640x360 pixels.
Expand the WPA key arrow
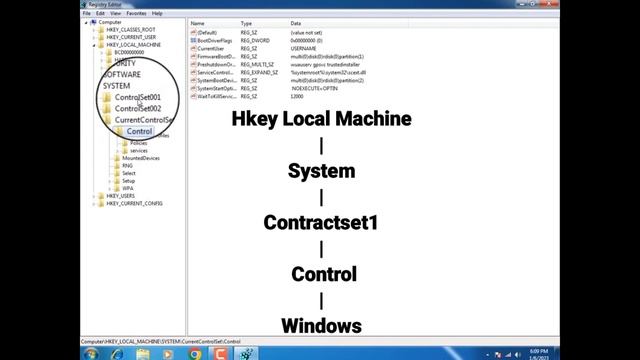pos(110,188)
